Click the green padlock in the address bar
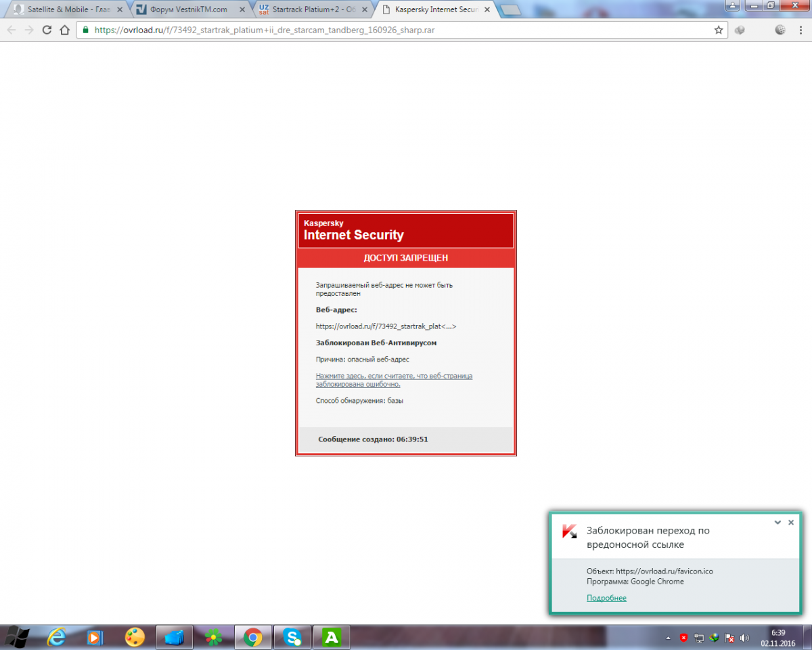The height and width of the screenshot is (650, 812). [86, 30]
